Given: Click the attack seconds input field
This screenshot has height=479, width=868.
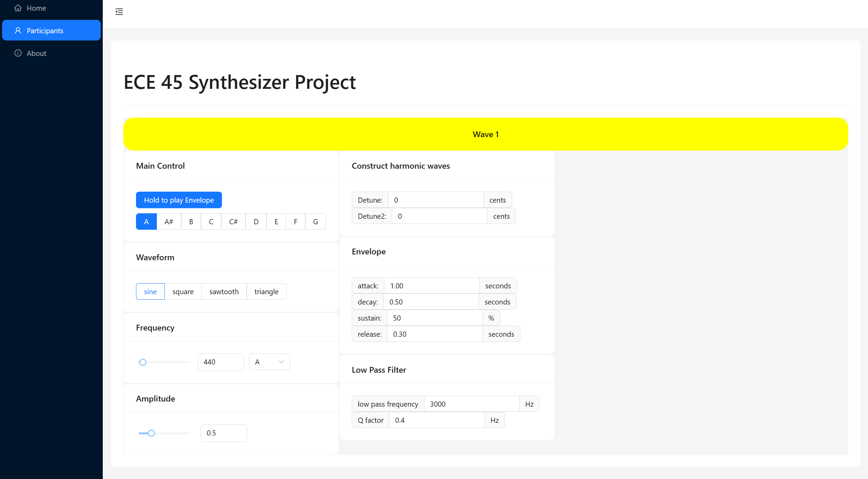Looking at the screenshot, I should (431, 286).
